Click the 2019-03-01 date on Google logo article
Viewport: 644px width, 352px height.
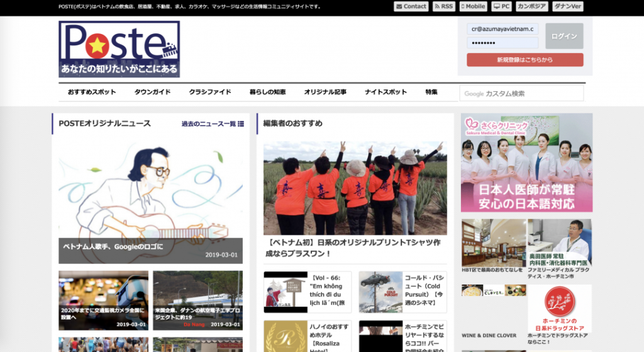point(221,255)
